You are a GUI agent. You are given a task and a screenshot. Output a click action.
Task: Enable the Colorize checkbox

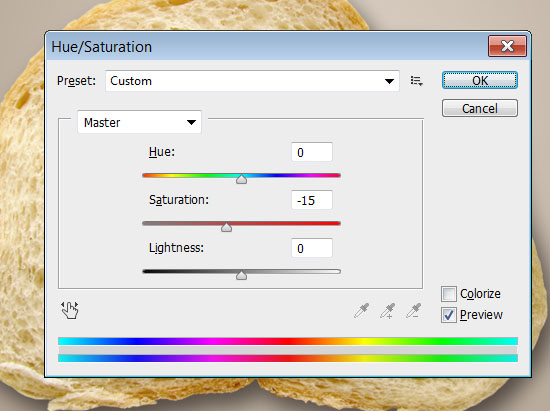[x=449, y=294]
